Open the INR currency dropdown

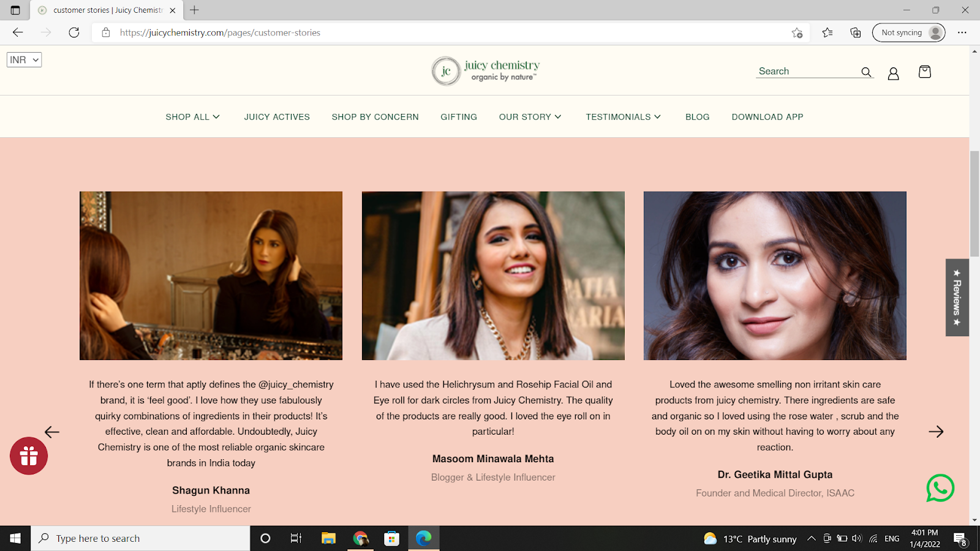pos(24,59)
